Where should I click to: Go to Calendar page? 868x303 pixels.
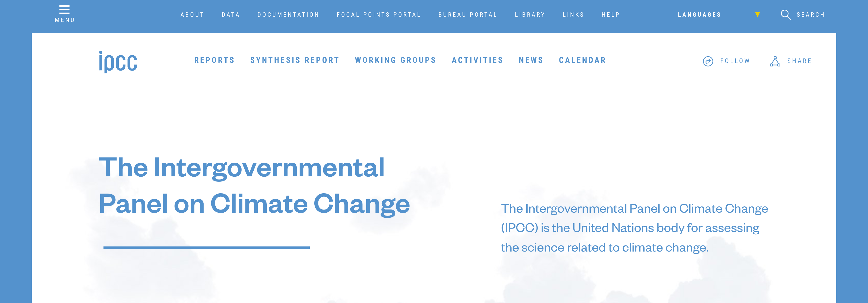pyautogui.click(x=583, y=60)
